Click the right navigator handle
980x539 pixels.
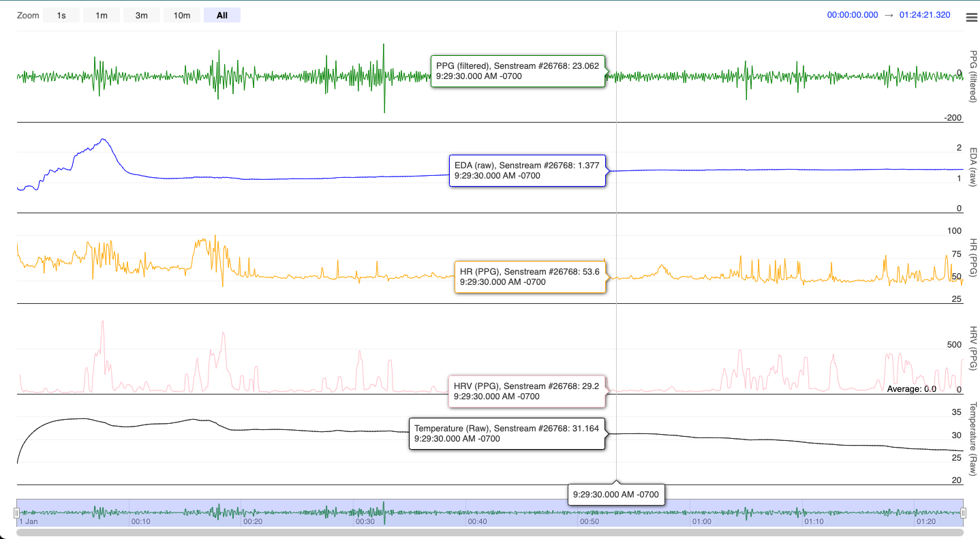[963, 512]
